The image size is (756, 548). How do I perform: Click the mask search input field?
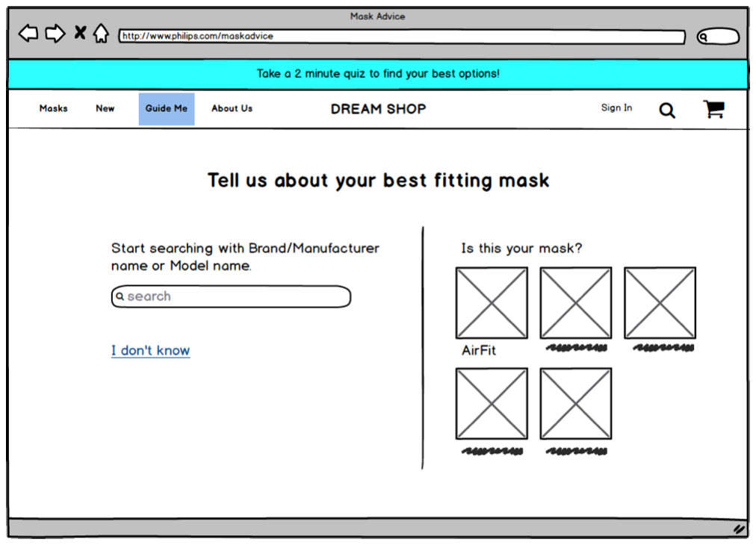(231, 296)
